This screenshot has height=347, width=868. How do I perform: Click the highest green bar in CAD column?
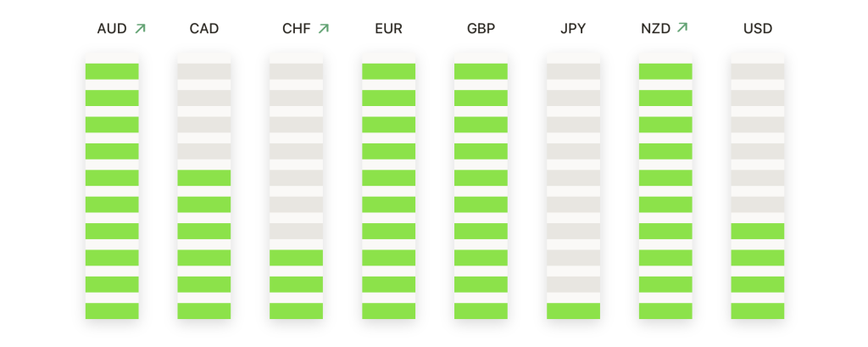point(204,178)
